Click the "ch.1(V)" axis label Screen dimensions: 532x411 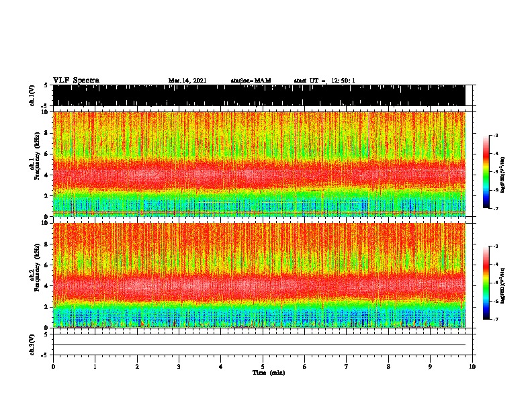(x=32, y=95)
